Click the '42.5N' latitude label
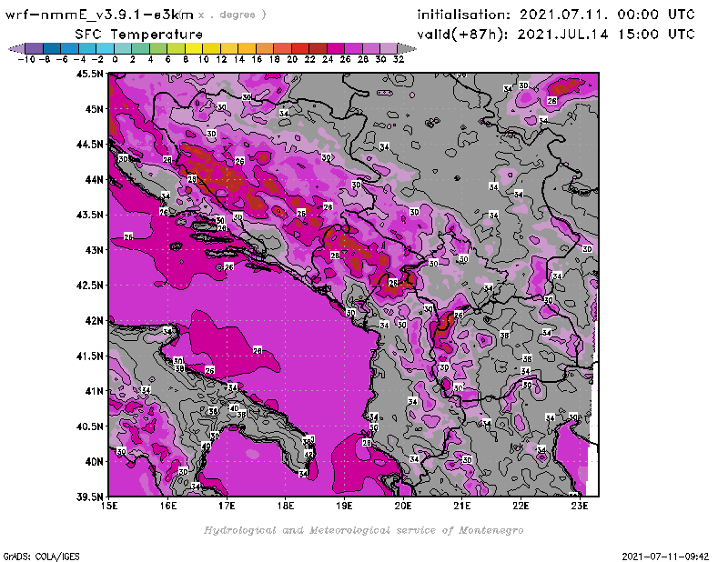Screen dimensions: 728x562 [90, 286]
